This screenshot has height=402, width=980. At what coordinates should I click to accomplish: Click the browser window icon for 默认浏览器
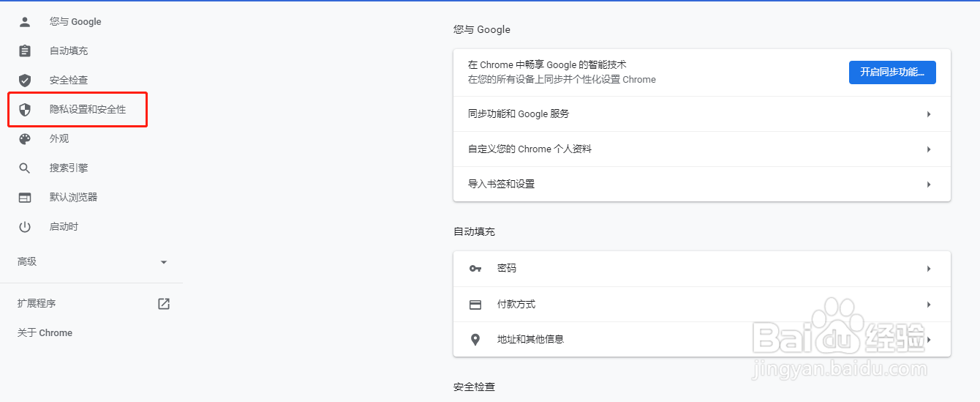tap(25, 198)
